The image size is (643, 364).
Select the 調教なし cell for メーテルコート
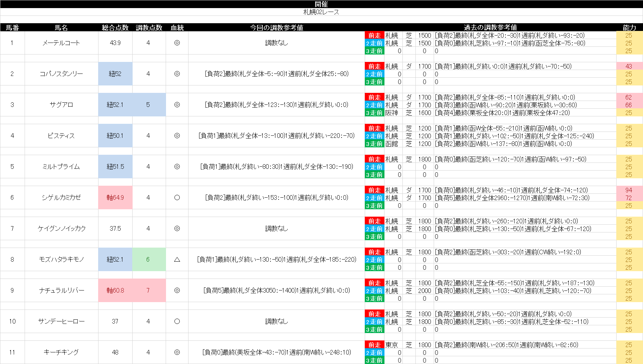point(276,43)
